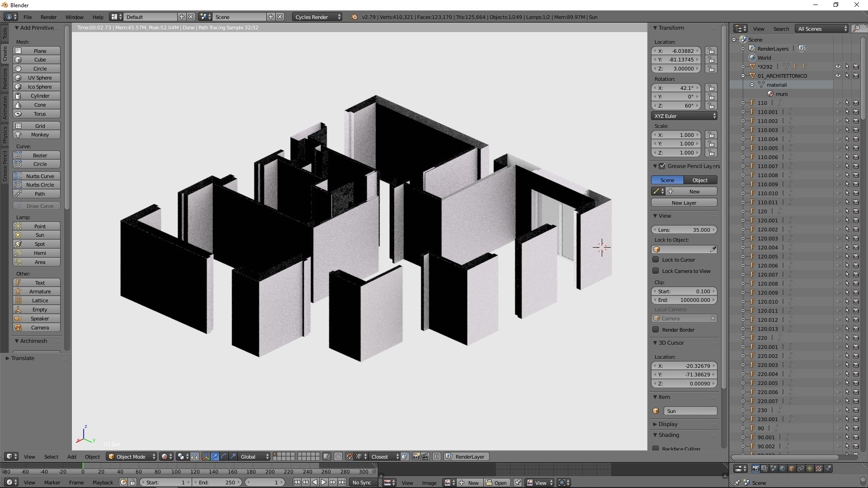The height and width of the screenshot is (488, 868).
Task: Toggle selectable cursor icon for 120.005
Action: pos(847,257)
